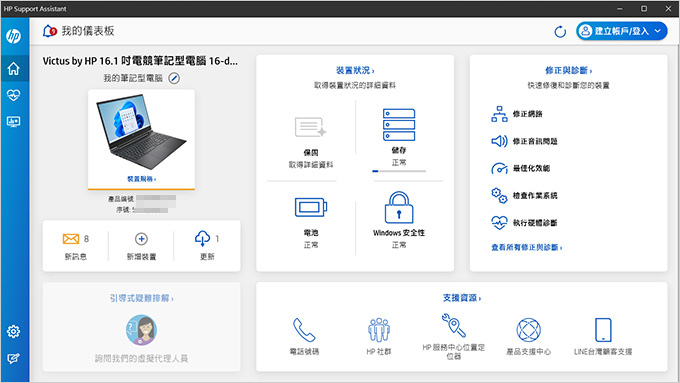Open the Windows 安全性 padlock icon

399,207
